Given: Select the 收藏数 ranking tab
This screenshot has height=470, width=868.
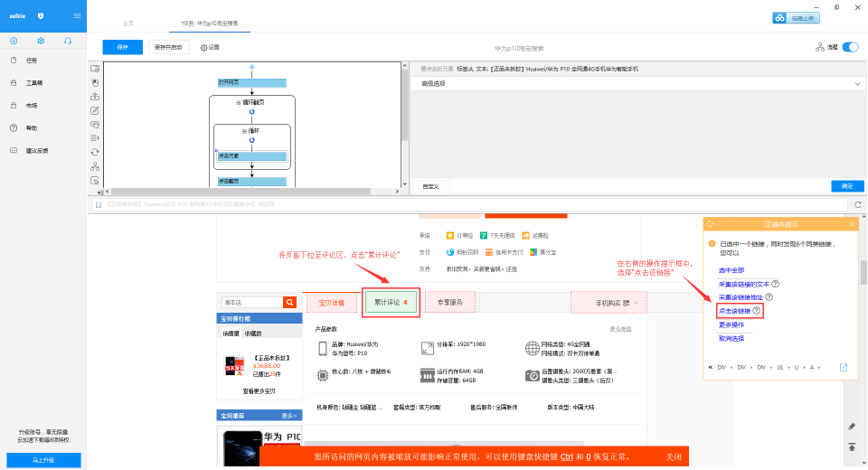Looking at the screenshot, I should [253, 334].
